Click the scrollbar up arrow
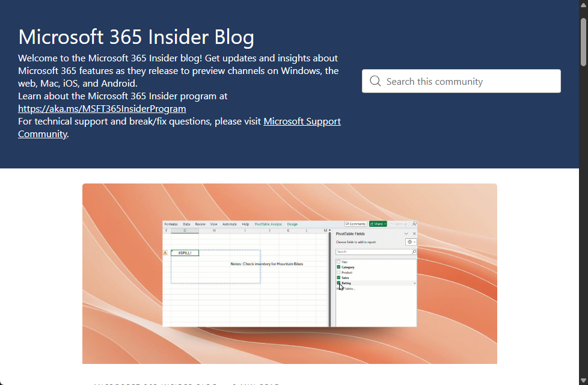 tap(584, 4)
